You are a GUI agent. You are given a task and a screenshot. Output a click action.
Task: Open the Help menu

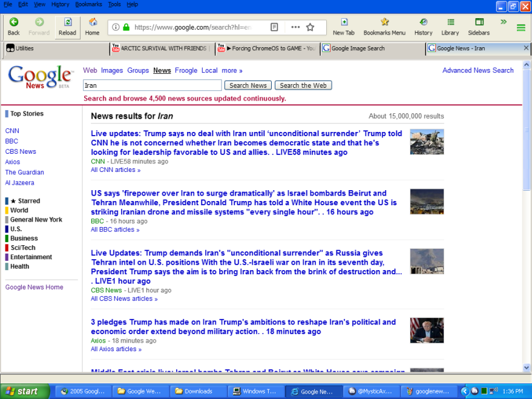(133, 4)
